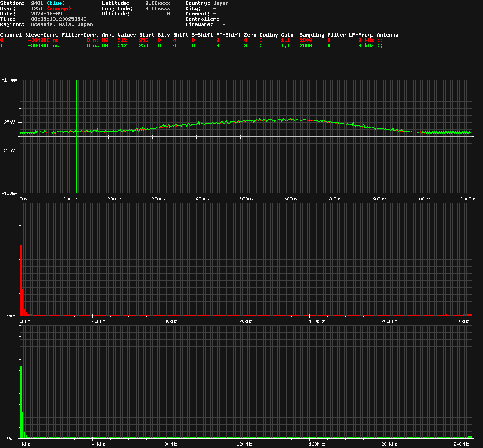Click the FT-Shift column header

click(x=228, y=35)
